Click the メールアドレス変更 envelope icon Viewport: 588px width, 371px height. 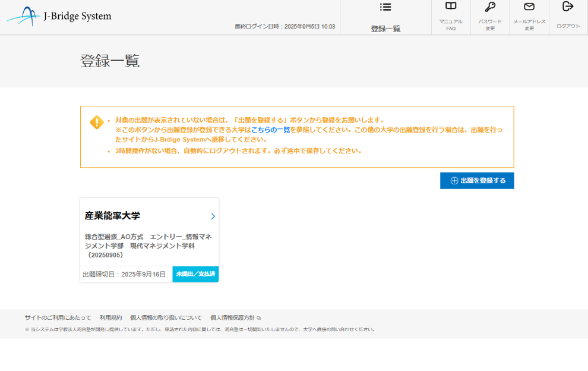tap(529, 7)
